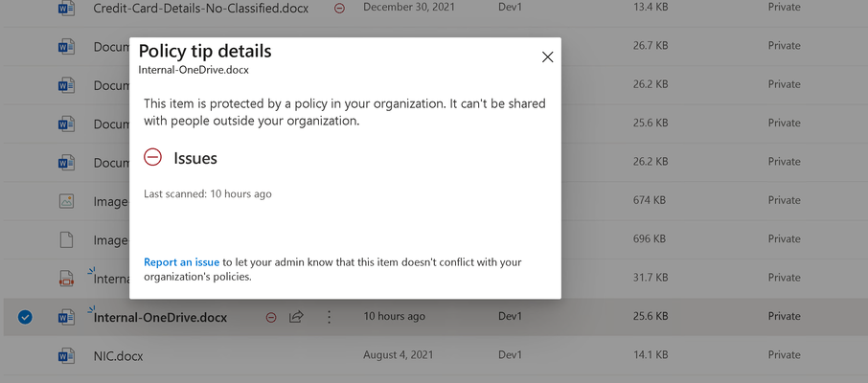This screenshot has width=868, height=383.
Task: Click the Word icon of Internal-OneDrive.docx
Action: click(66, 317)
